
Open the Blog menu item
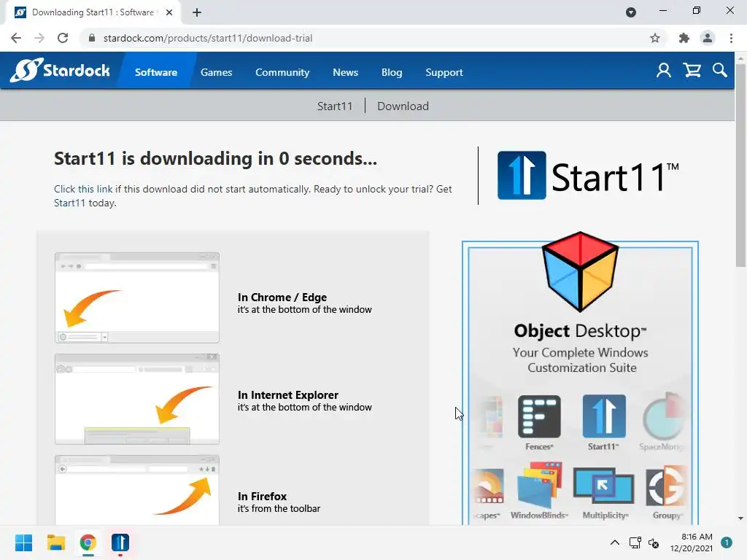tap(392, 72)
